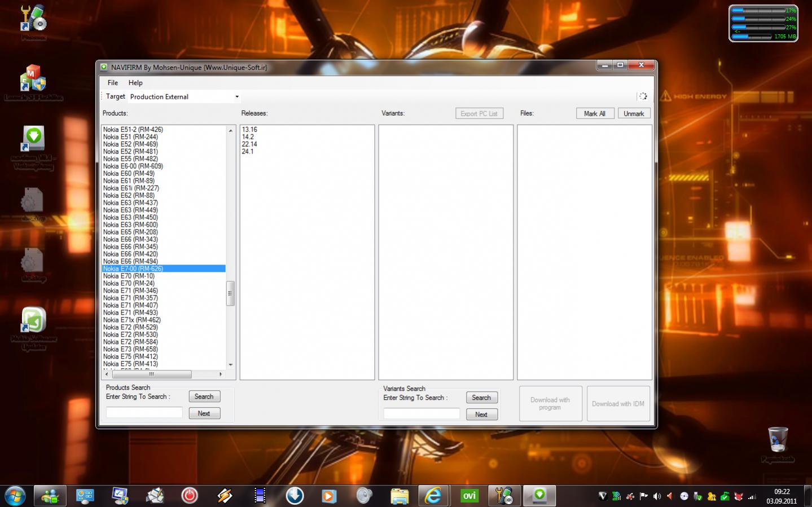The width and height of the screenshot is (812, 507).
Task: Focus the Variants Search text field
Action: tap(422, 413)
